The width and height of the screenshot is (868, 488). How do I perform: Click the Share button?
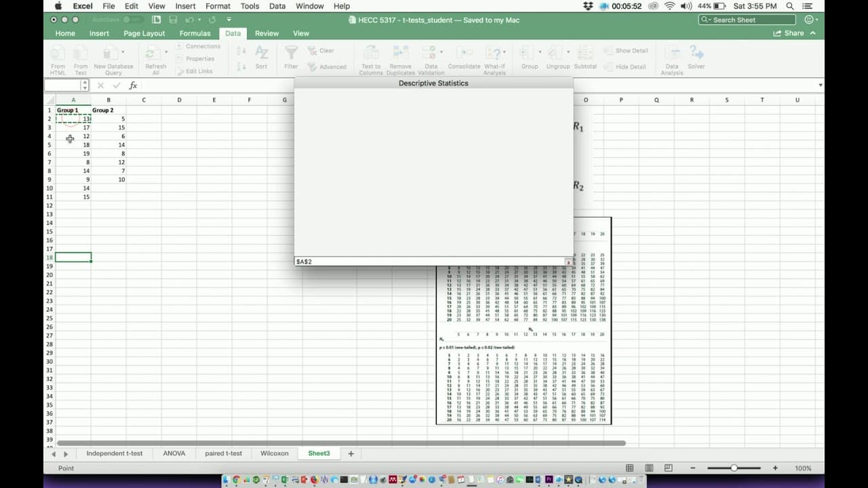pos(789,33)
